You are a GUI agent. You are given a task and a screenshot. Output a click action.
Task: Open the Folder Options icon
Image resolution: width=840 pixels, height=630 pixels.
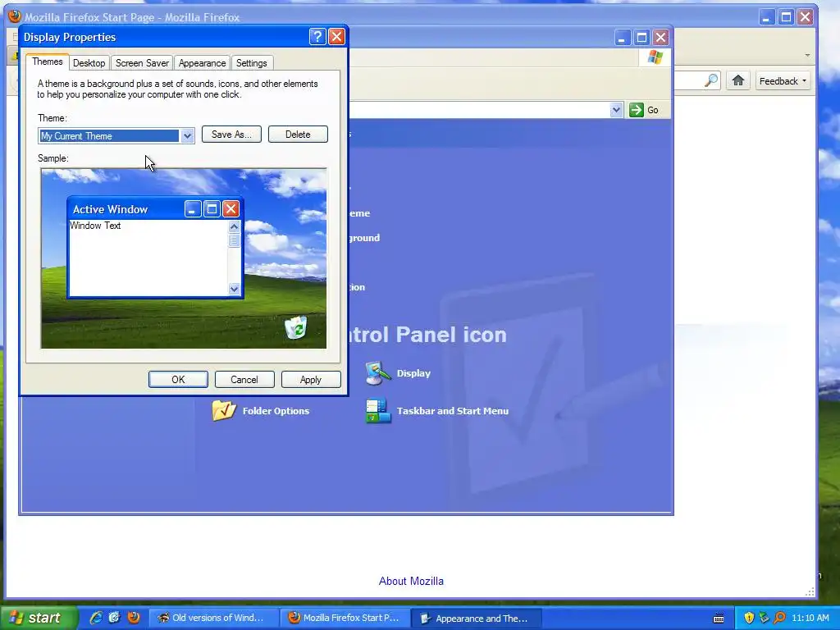pos(224,410)
